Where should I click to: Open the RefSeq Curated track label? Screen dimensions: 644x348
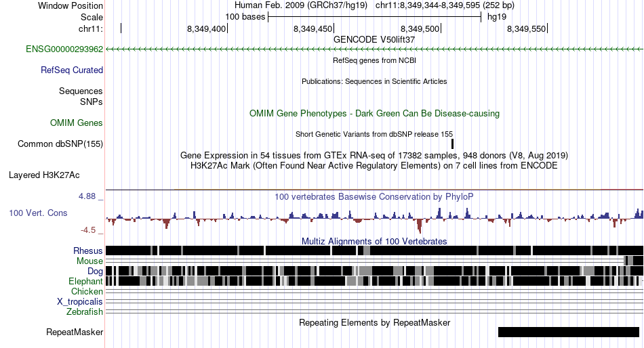point(72,70)
